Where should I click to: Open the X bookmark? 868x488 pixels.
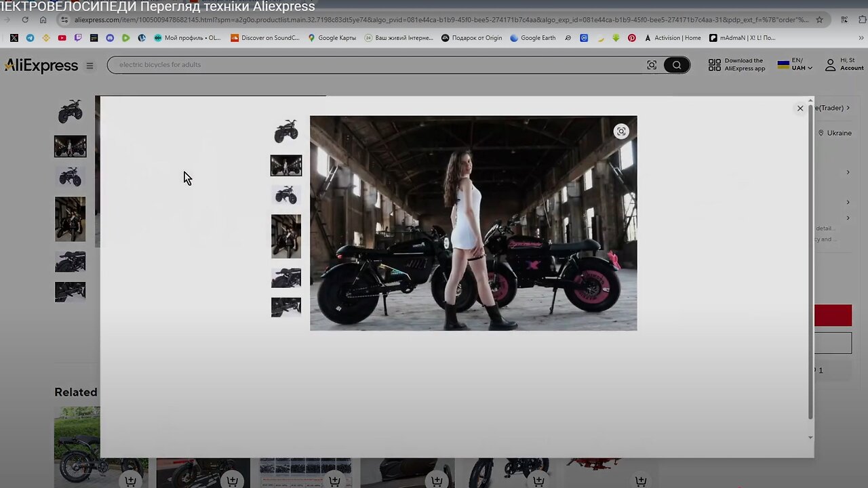coord(14,38)
